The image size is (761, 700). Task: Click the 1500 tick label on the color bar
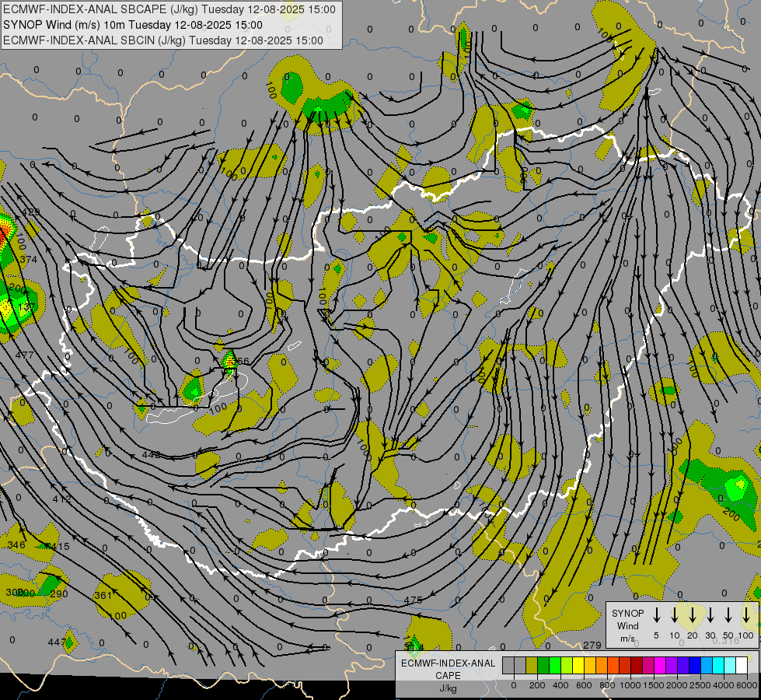point(654,685)
